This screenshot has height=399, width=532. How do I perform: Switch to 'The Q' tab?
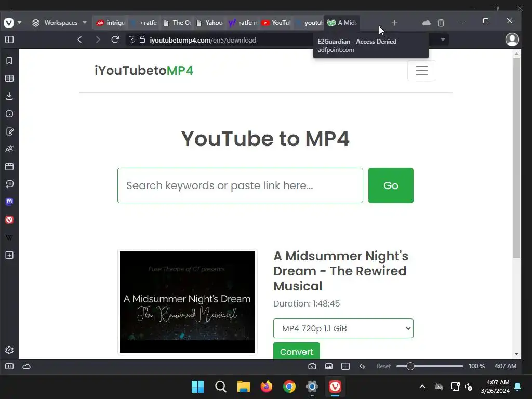pos(177,23)
